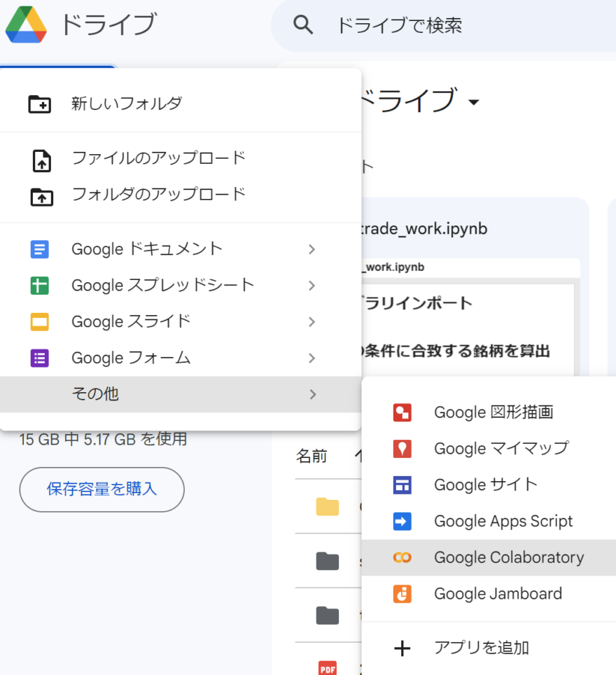Click the Google Docs blue icon
Viewport: 616px width, 675px height.
(40, 249)
